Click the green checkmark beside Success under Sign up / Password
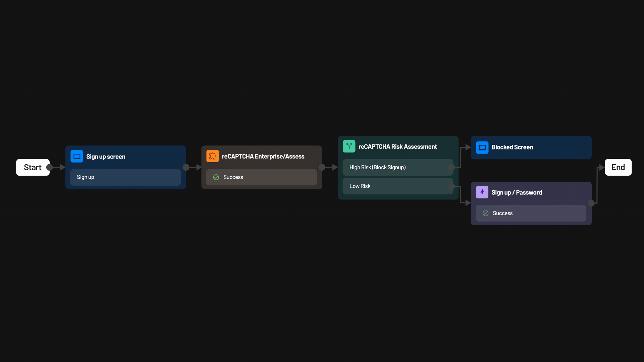This screenshot has height=362, width=644. pyautogui.click(x=485, y=213)
